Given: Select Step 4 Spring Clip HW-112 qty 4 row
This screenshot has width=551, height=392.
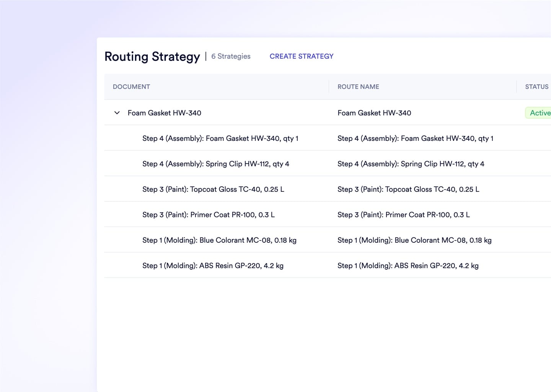Looking at the screenshot, I should (216, 163).
